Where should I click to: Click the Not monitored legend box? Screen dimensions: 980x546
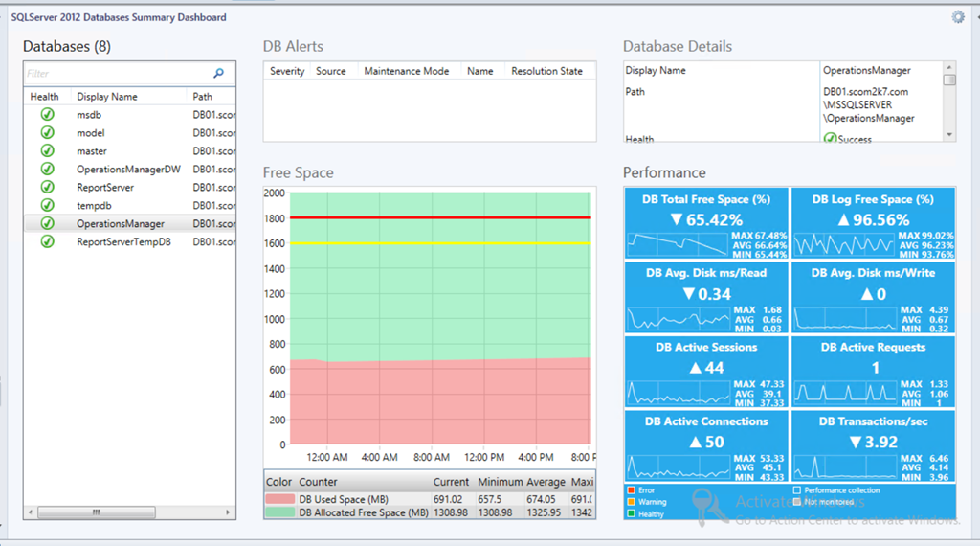(797, 502)
